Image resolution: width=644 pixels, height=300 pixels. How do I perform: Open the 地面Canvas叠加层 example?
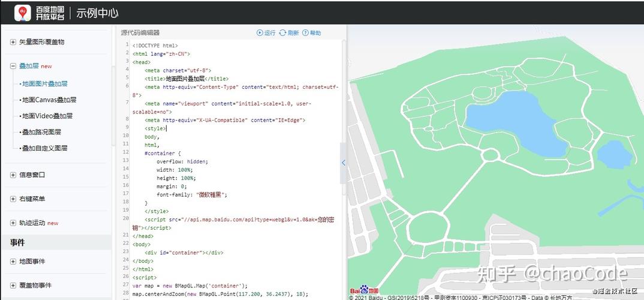pyautogui.click(x=48, y=100)
